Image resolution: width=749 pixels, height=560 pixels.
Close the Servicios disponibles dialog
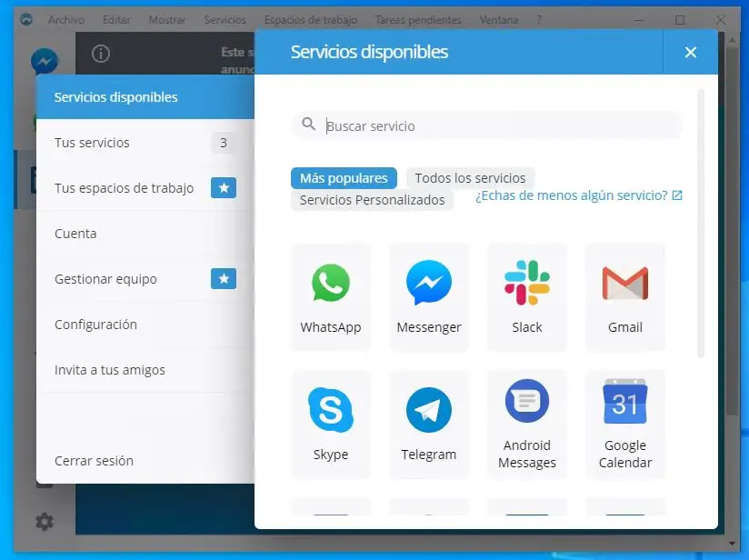(690, 52)
